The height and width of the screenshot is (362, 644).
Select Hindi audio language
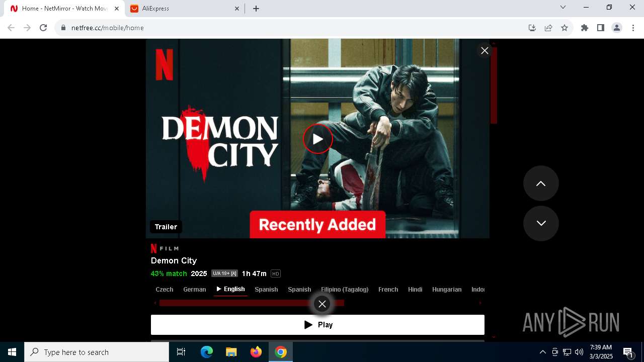tap(415, 289)
